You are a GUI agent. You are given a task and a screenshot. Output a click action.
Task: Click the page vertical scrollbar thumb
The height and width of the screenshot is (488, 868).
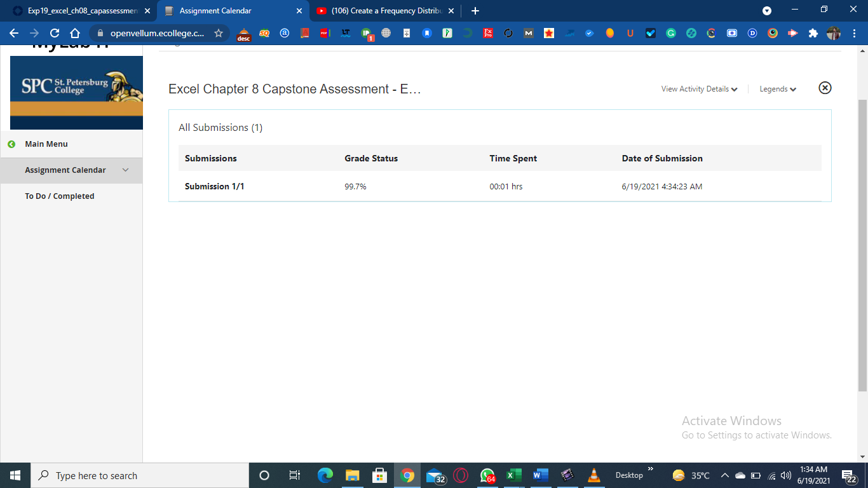pyautogui.click(x=862, y=245)
